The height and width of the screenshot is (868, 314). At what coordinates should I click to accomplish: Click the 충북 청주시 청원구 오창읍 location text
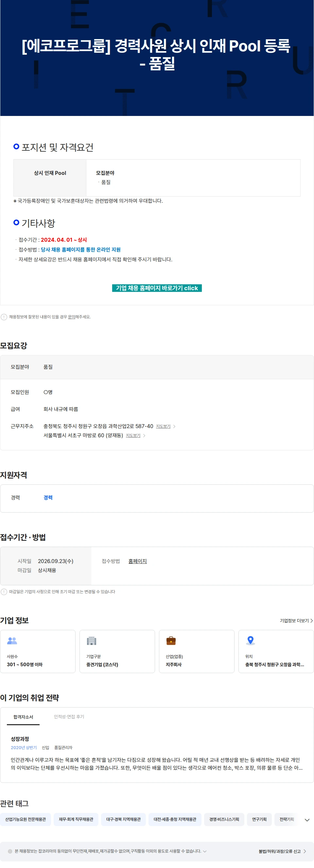[x=275, y=665]
